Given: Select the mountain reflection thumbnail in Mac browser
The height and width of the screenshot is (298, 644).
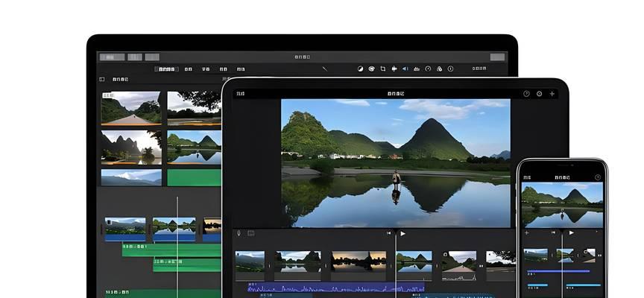Looking at the screenshot, I should [x=195, y=147].
